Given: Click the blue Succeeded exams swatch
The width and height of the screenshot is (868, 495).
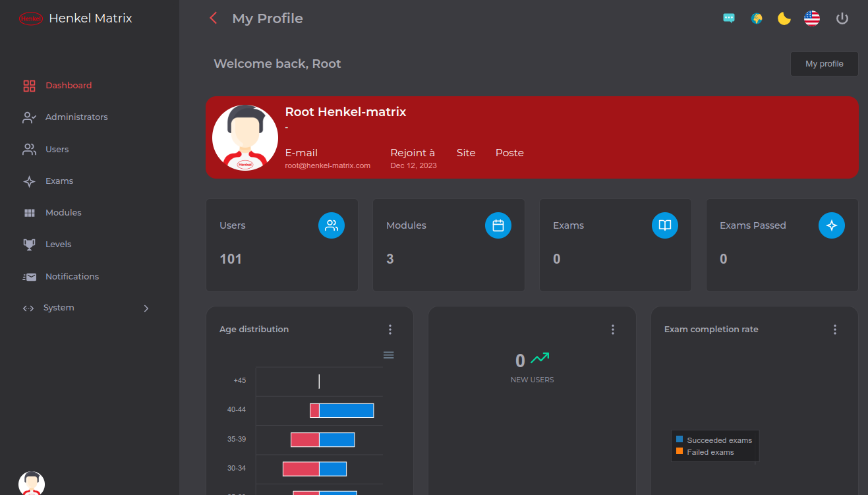Looking at the screenshot, I should (680, 439).
